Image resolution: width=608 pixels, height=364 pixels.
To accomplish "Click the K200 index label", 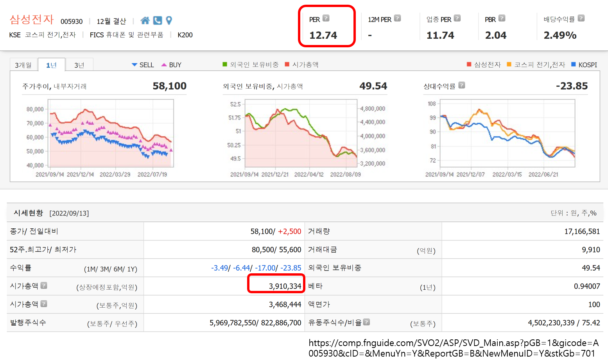I will pos(185,35).
